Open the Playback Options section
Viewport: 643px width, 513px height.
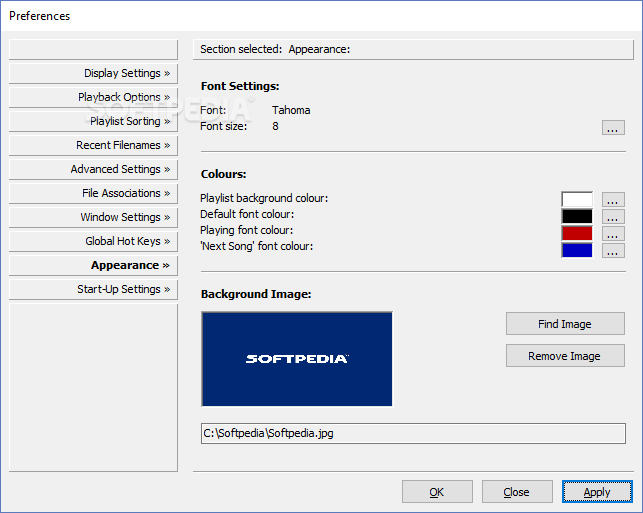tap(93, 97)
